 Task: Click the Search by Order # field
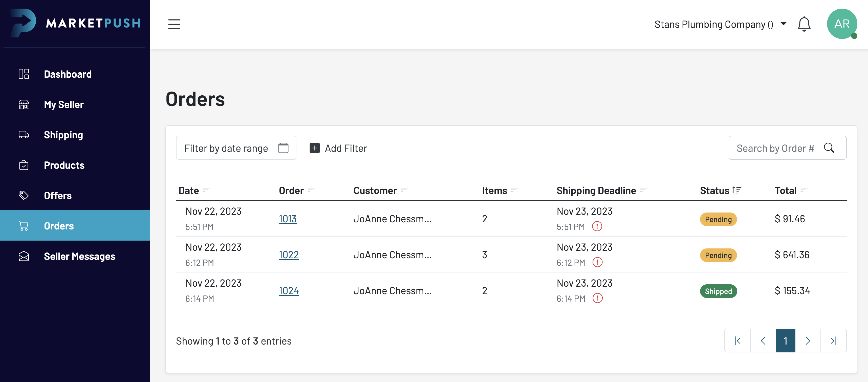pos(775,148)
